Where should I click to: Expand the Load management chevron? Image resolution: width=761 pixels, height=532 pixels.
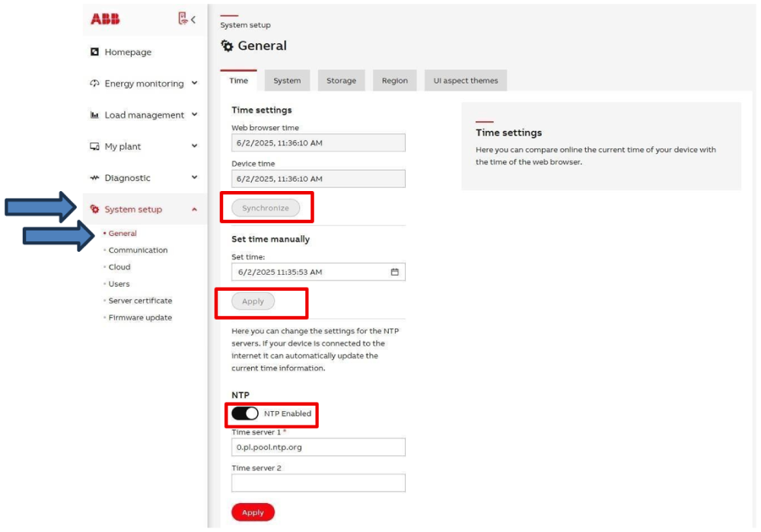tap(195, 115)
